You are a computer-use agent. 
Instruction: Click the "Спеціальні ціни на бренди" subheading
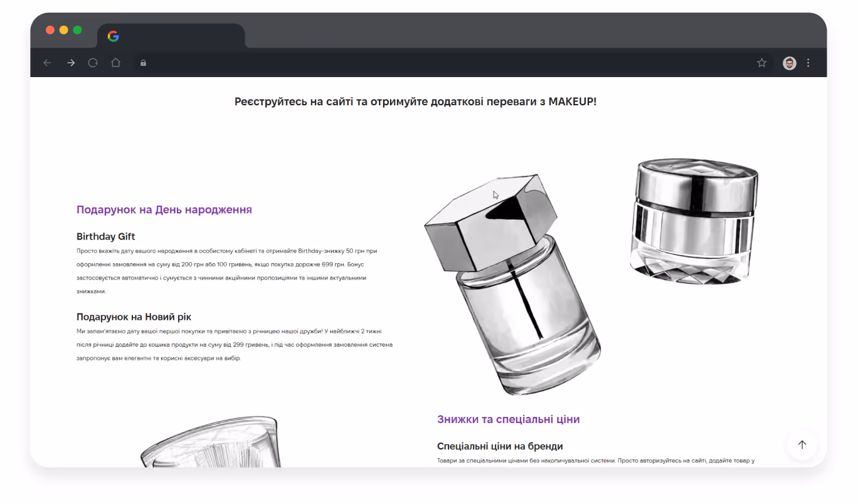(500, 446)
